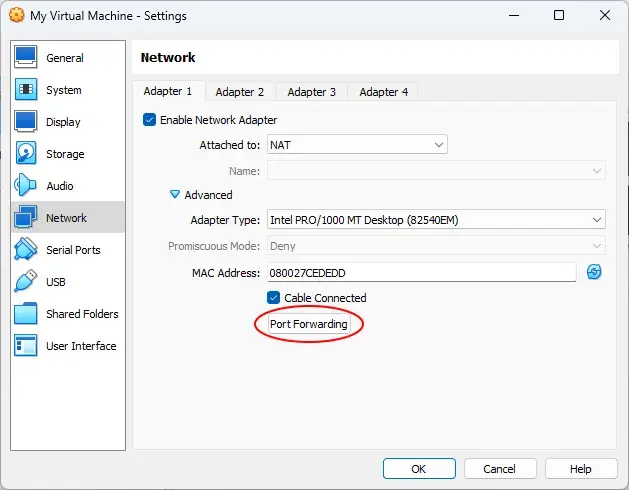
Task: Select Shared Folders category
Action: 68,314
